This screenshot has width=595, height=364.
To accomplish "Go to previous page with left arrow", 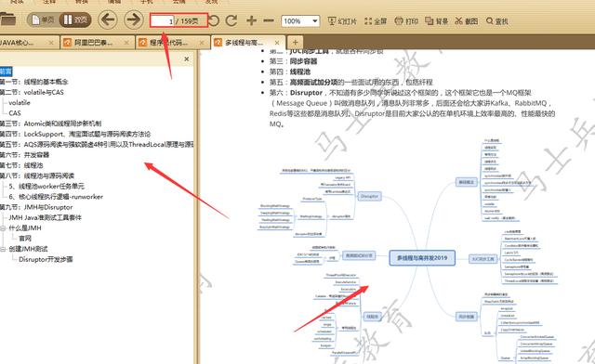I will click(108, 19).
